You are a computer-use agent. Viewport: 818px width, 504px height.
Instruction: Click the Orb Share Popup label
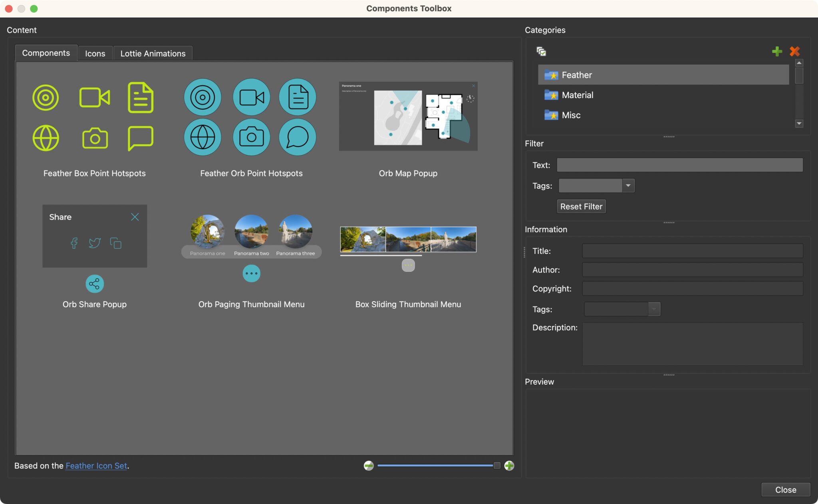coord(95,304)
